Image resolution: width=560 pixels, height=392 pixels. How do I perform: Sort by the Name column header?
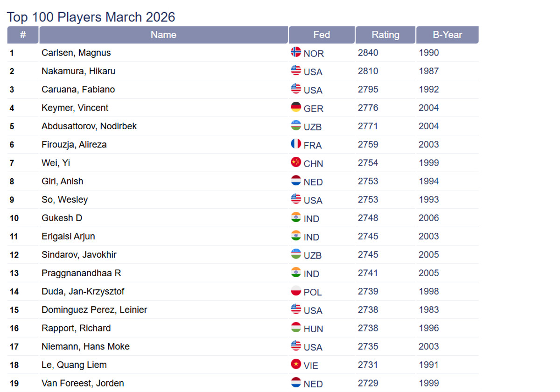(x=163, y=35)
